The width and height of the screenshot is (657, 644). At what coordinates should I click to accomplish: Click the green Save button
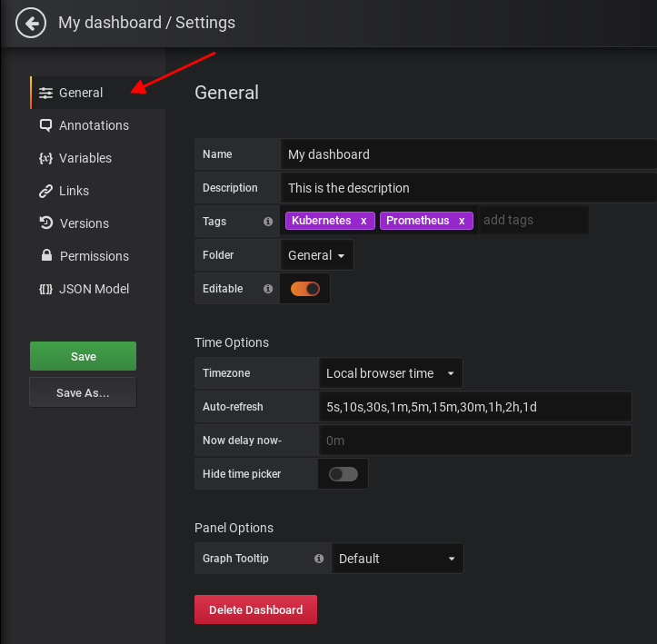[x=83, y=356]
